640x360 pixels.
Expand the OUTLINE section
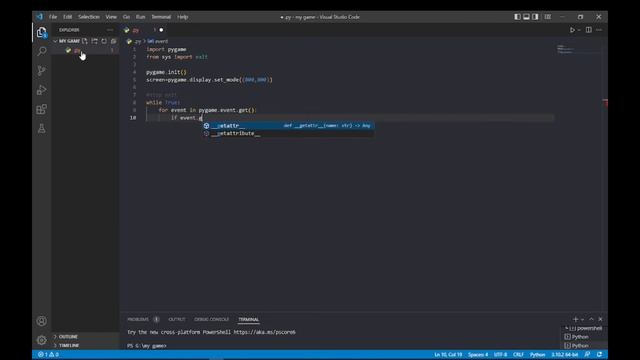68,337
